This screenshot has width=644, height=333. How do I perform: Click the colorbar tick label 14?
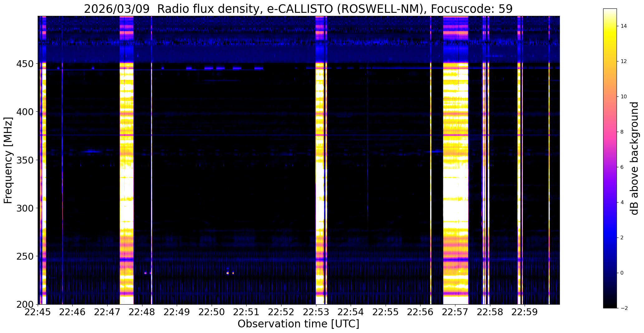pyautogui.click(x=623, y=26)
